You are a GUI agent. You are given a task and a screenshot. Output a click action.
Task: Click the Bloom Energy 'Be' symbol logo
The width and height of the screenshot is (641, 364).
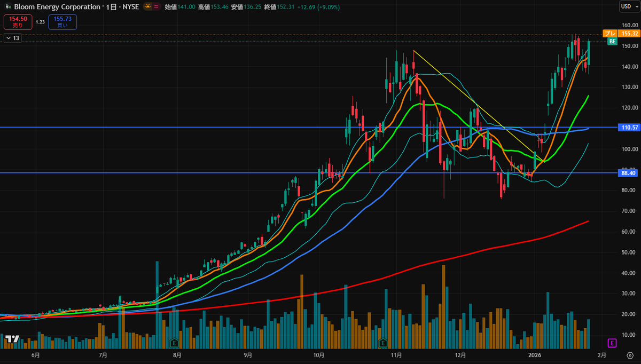(x=7, y=7)
